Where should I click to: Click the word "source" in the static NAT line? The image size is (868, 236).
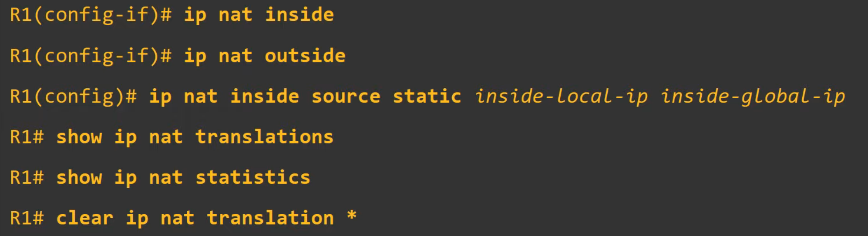point(346,96)
